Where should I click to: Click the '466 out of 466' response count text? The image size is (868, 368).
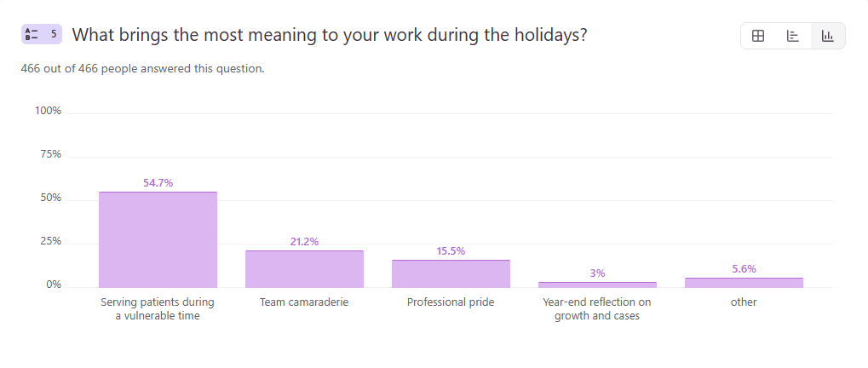click(x=142, y=68)
